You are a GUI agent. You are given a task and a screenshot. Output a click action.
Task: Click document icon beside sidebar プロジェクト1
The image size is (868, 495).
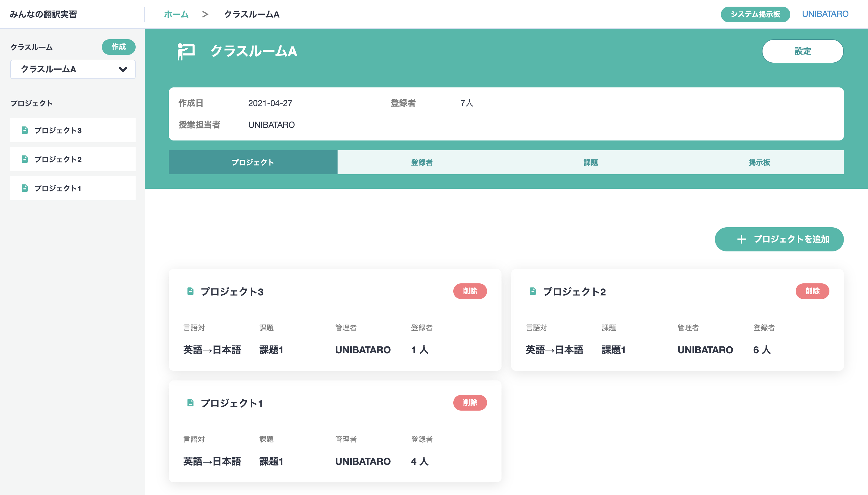(24, 188)
